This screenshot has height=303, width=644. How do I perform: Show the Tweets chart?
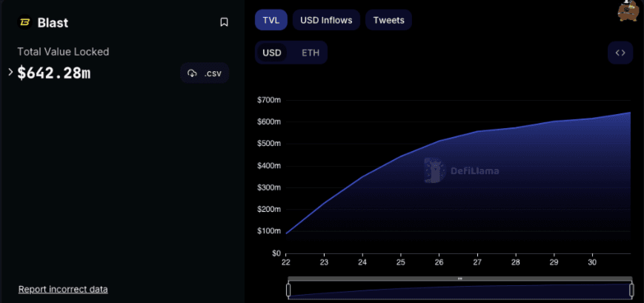pos(388,20)
